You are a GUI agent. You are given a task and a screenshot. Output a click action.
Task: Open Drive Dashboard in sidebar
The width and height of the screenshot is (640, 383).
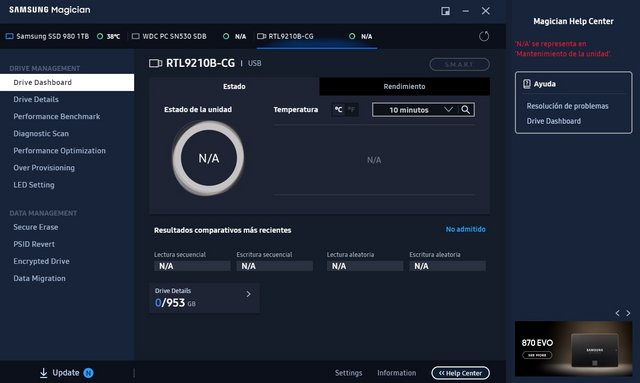coord(67,82)
